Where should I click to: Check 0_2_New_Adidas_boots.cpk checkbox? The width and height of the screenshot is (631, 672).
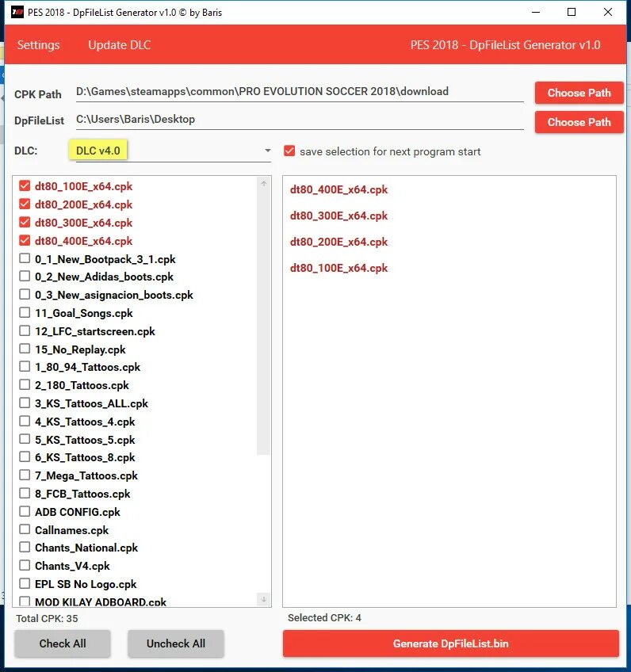25,276
